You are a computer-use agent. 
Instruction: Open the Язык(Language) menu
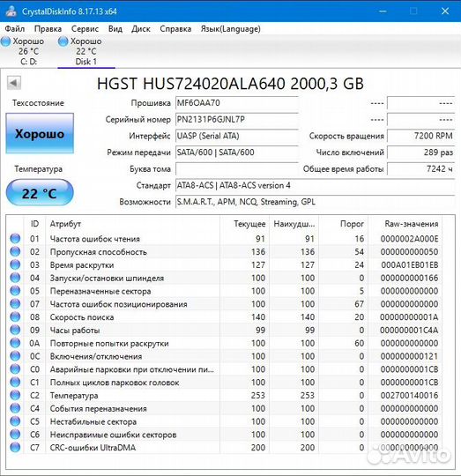231,29
